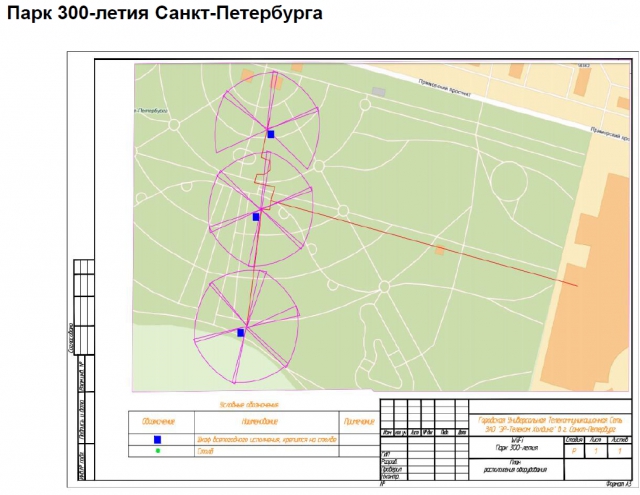Click the legend row text Столб
640x495 pixels.
205,451
